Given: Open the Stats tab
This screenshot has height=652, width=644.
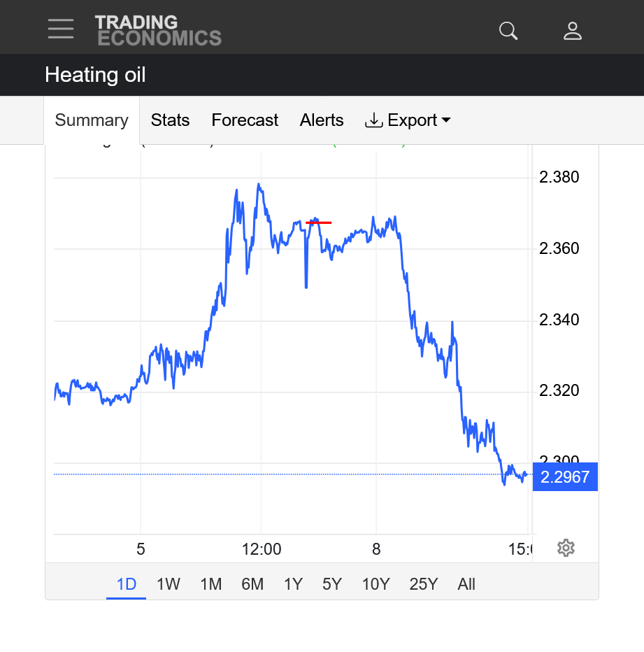Looking at the screenshot, I should click(170, 120).
